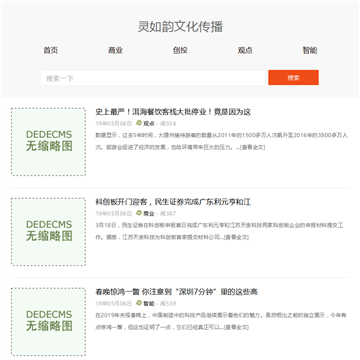Viewport: 360px width, 360px height.
Task: Click summary text starting 3月18日，民生证券
Action: (219, 231)
